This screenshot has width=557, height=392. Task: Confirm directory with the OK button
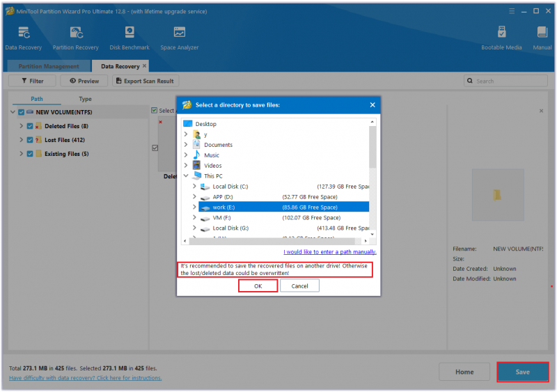tap(258, 286)
